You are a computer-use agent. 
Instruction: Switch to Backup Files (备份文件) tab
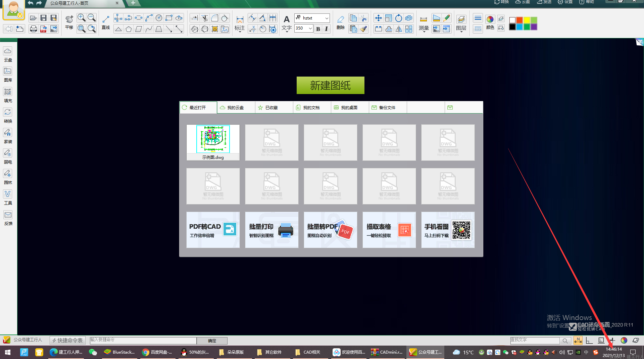(388, 107)
